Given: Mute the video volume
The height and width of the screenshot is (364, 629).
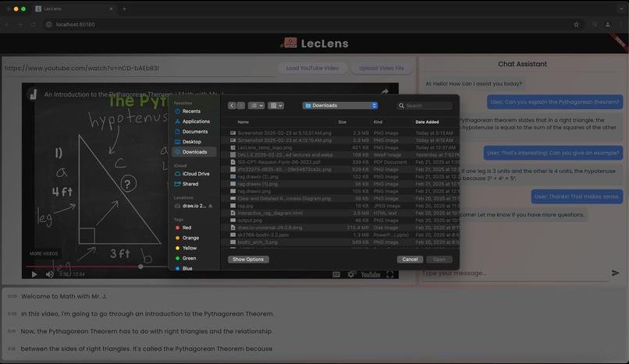Looking at the screenshot, I should (x=49, y=274).
